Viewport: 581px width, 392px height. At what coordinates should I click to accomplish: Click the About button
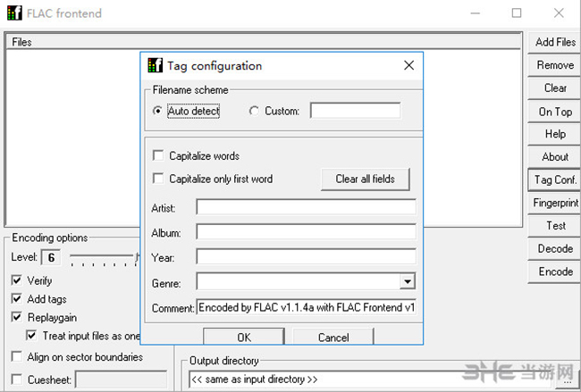[555, 157]
